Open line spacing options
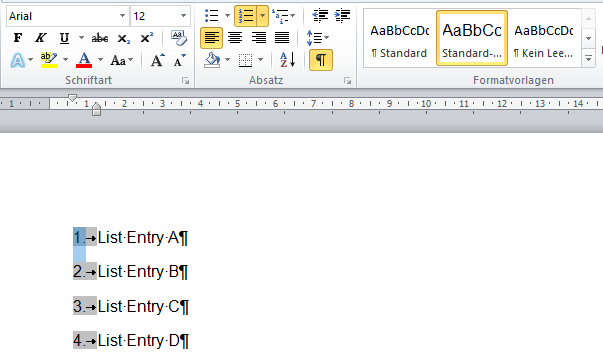The height and width of the screenshot is (364, 603). pyautogui.click(x=318, y=38)
